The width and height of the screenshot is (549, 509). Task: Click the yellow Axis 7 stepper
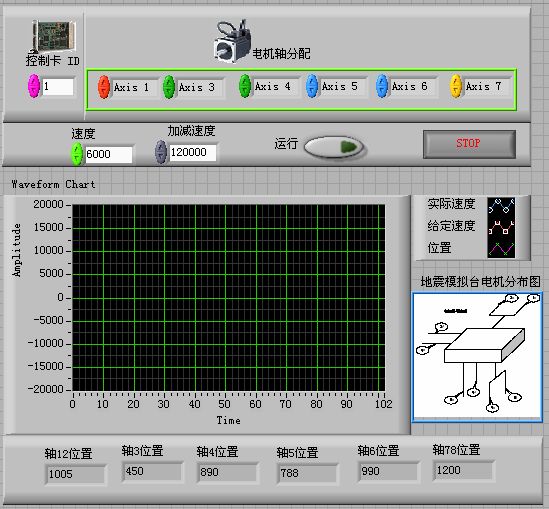[x=456, y=86]
